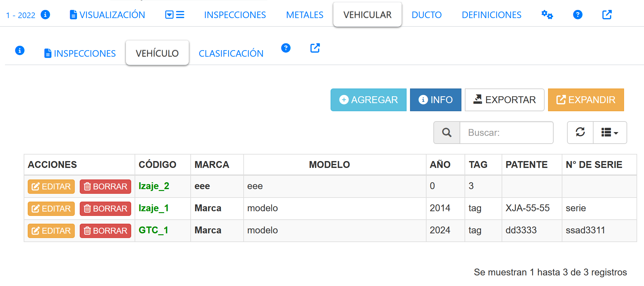The height and width of the screenshot is (286, 644).
Task: Click the Expandir button
Action: tap(586, 100)
